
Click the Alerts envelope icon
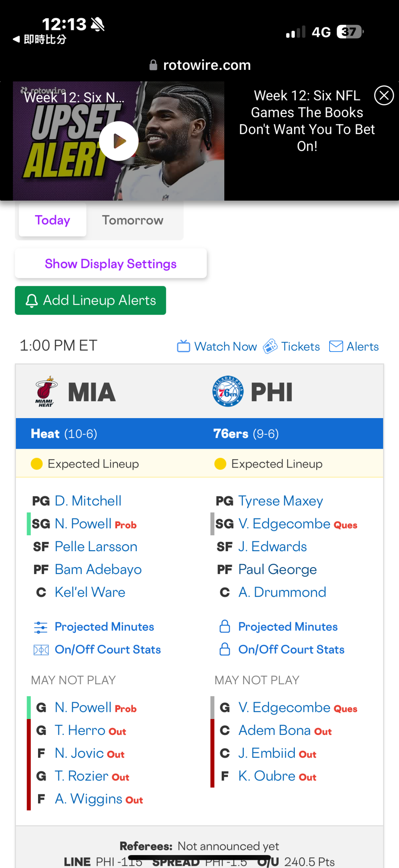point(336,346)
